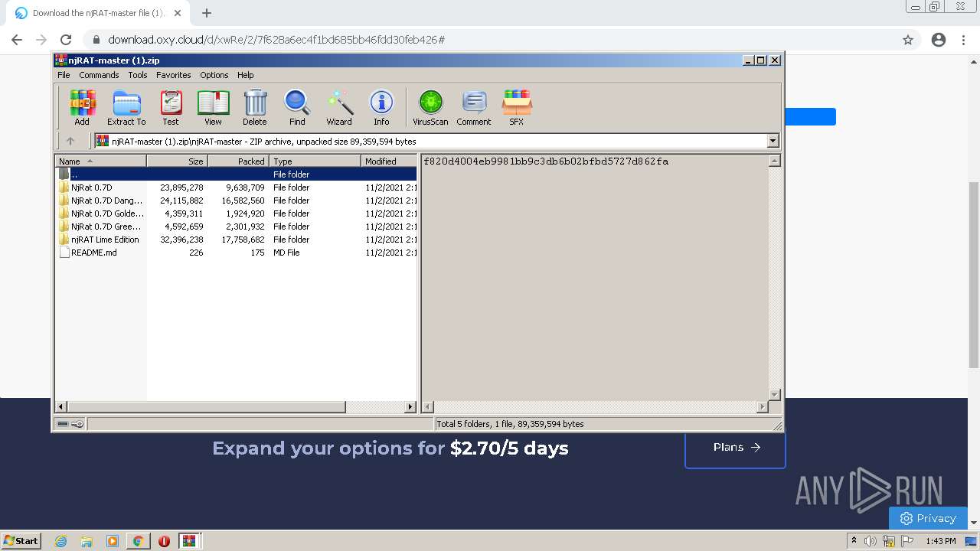Go up one folder level arrow

pyautogui.click(x=70, y=141)
